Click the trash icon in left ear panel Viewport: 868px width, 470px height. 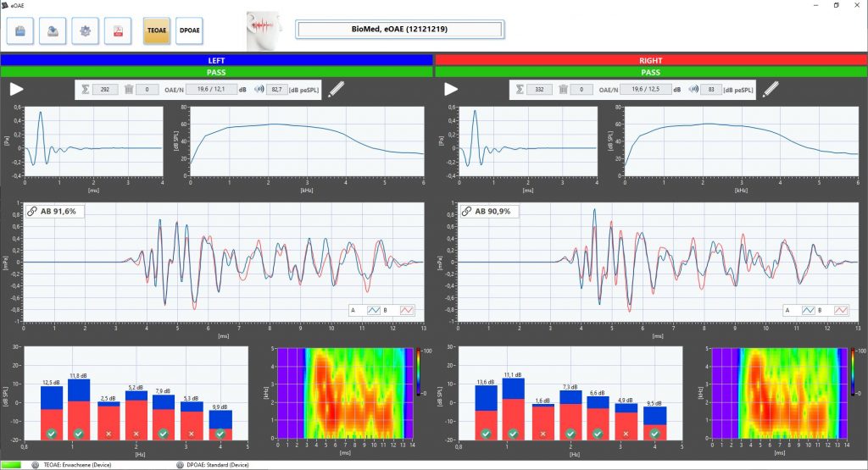tap(129, 89)
